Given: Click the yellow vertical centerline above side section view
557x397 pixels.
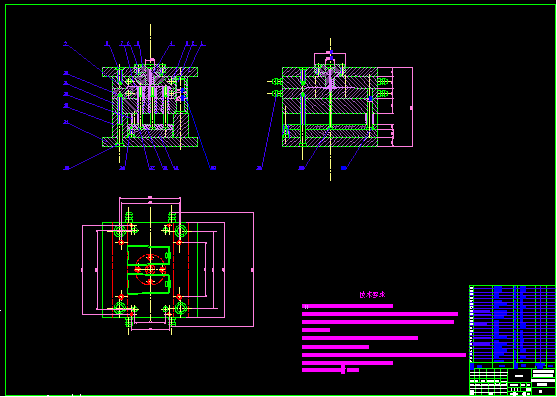Looking at the screenshot, I should (330, 44).
